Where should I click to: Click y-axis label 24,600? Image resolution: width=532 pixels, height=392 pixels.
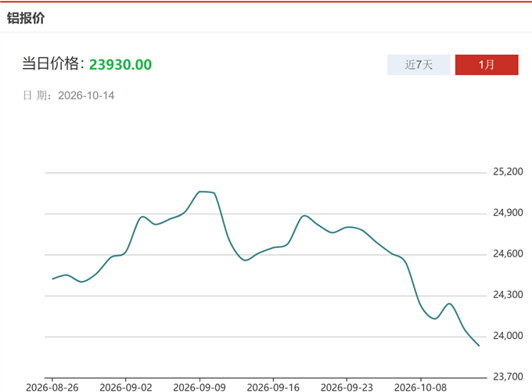pyautogui.click(x=508, y=254)
